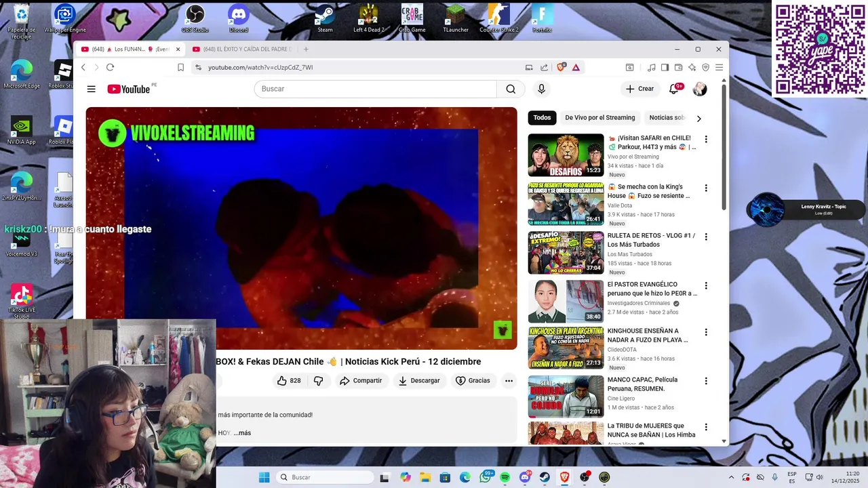Screen dimensions: 868x488
Task: Open options for the SAFARI en CHILE video
Action: coord(706,139)
